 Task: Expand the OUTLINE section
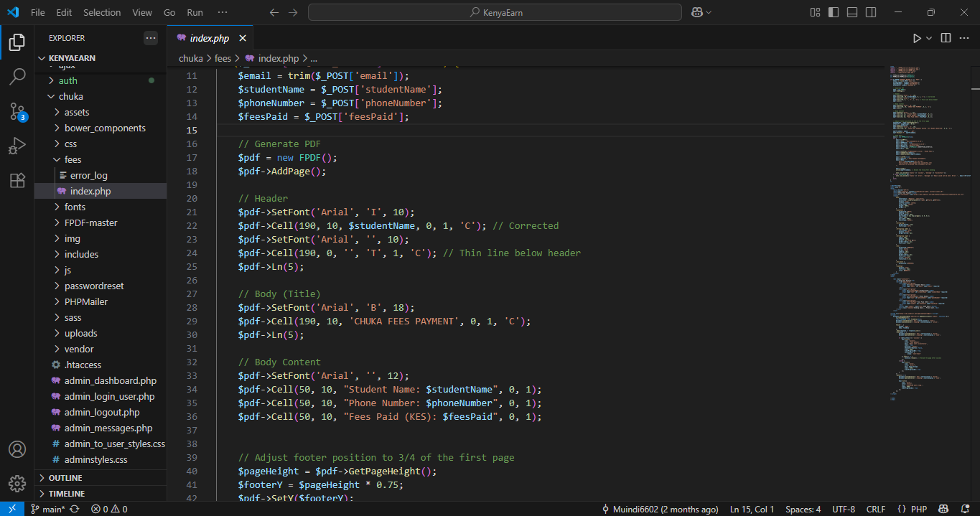point(65,478)
